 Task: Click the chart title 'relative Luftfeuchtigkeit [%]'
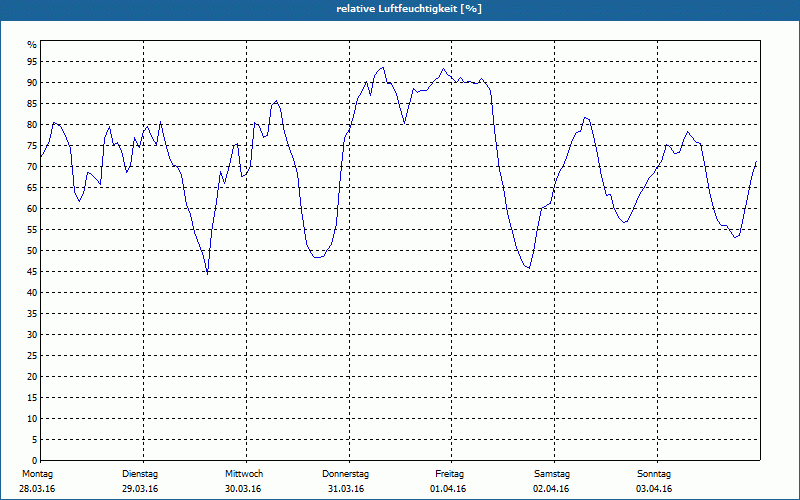pos(409,9)
